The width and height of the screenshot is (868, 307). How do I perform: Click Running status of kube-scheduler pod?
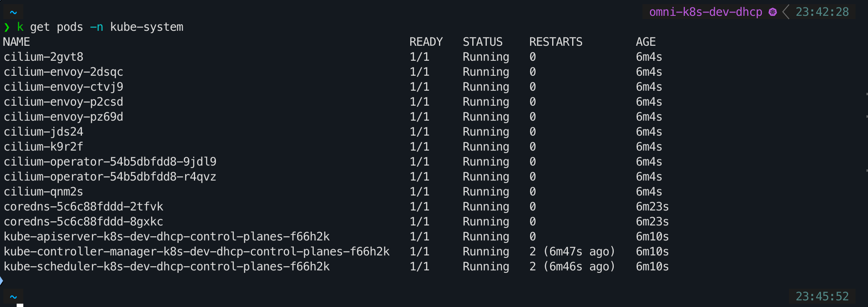[x=486, y=267]
